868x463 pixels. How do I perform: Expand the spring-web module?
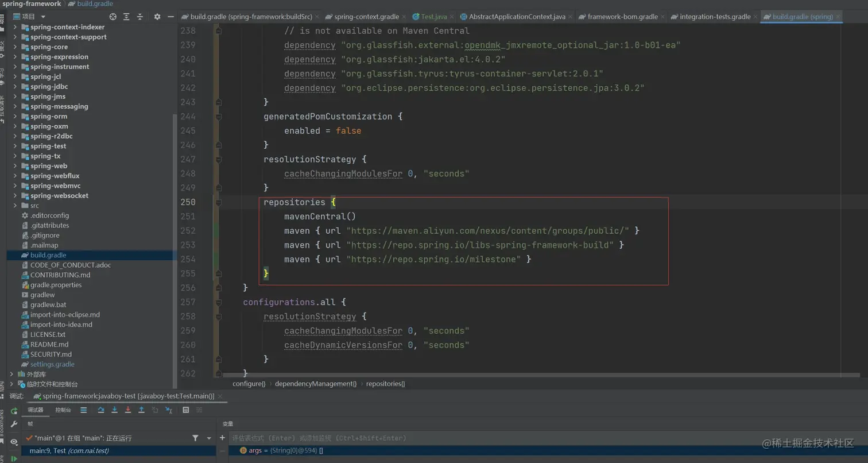point(15,166)
